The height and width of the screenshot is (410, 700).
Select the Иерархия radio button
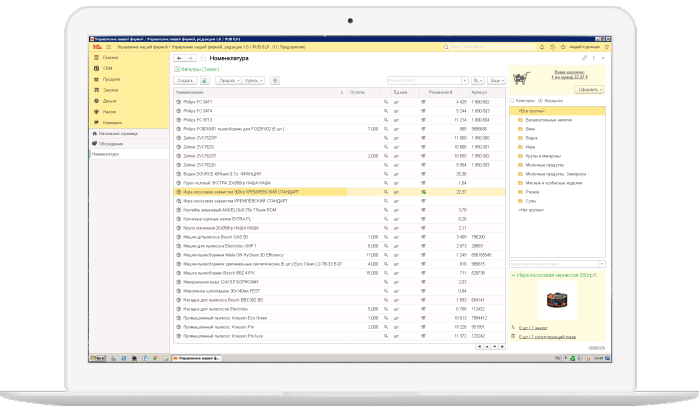[541, 100]
